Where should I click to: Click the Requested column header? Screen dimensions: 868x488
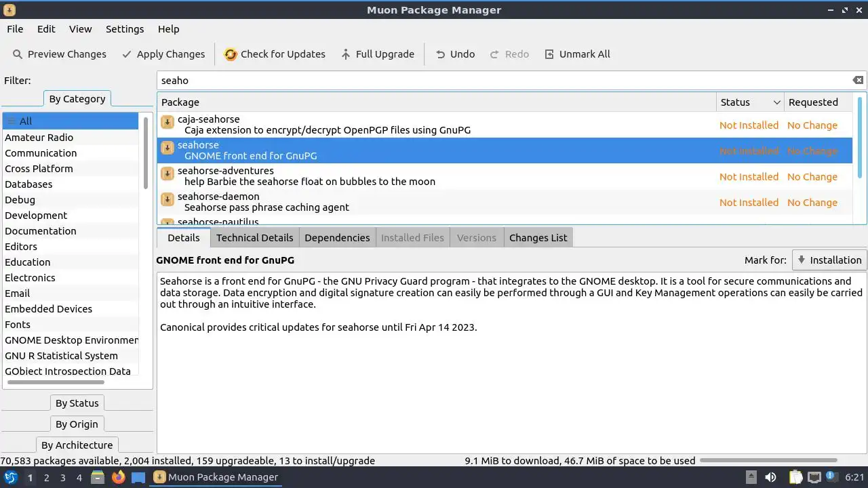click(x=818, y=102)
